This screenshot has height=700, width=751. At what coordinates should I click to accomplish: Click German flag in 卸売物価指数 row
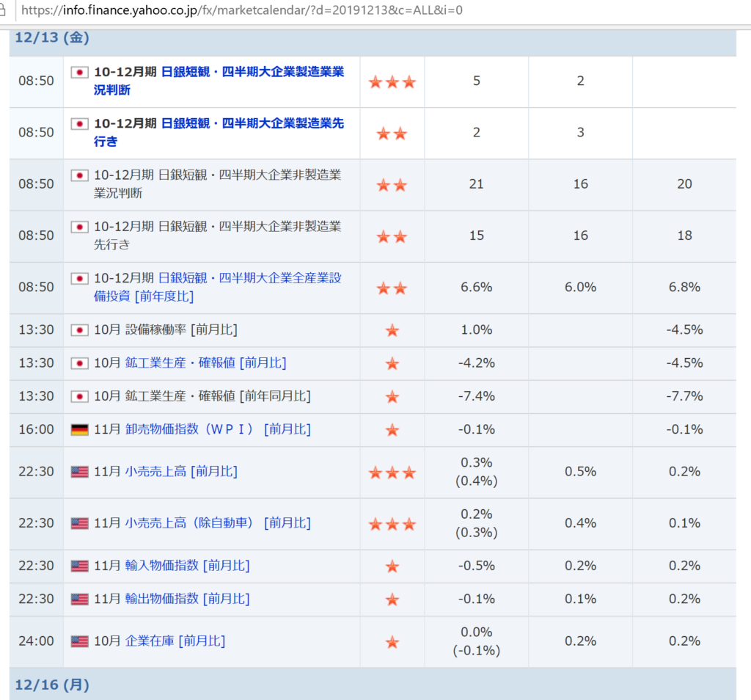(x=79, y=430)
